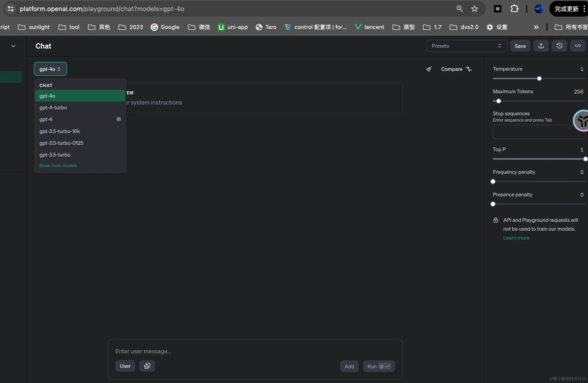Click the Run button
The height and width of the screenshot is (383, 588).
pos(379,366)
